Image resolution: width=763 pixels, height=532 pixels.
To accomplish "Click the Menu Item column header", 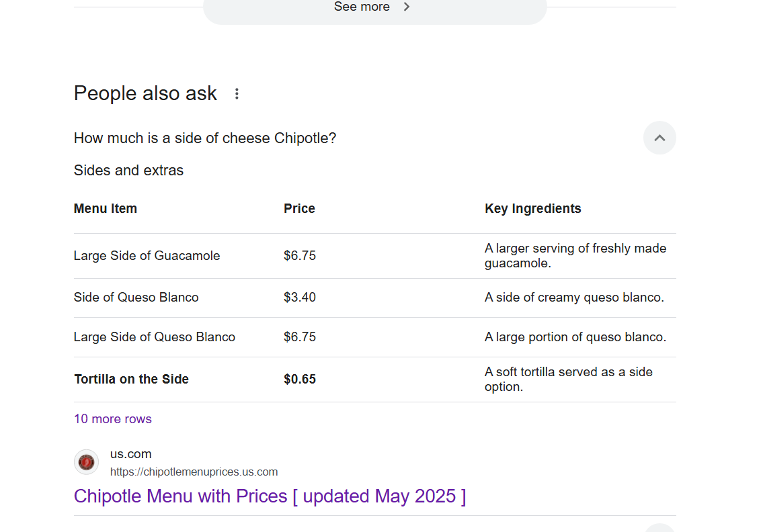I will [x=106, y=209].
